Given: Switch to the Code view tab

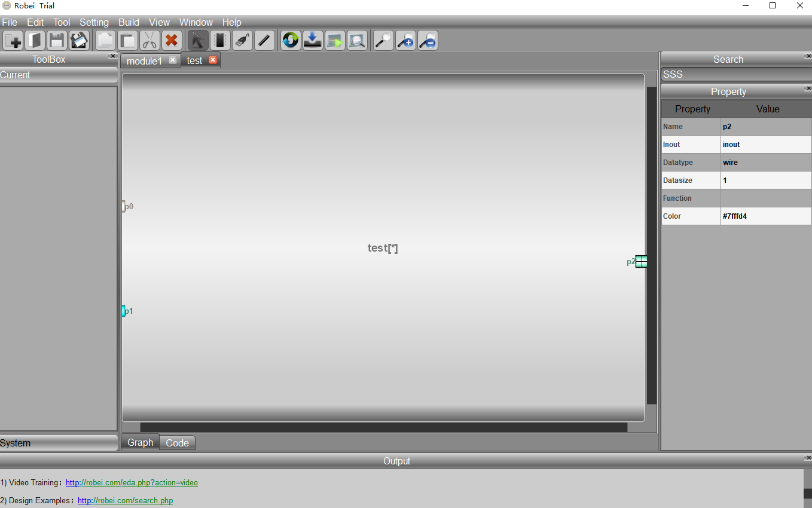Looking at the screenshot, I should (178, 443).
